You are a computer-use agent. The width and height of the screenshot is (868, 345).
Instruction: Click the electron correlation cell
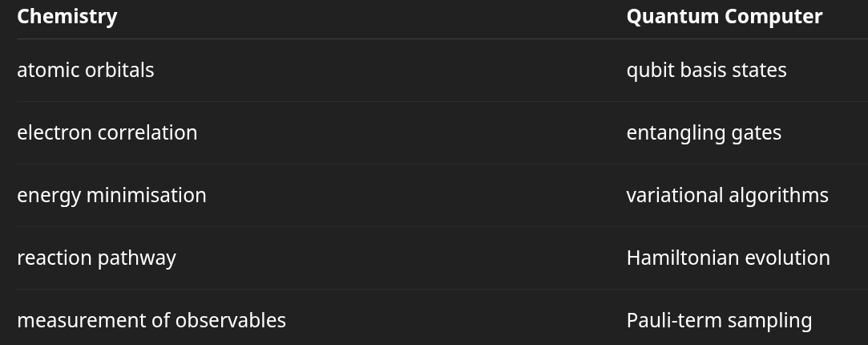pos(107,133)
